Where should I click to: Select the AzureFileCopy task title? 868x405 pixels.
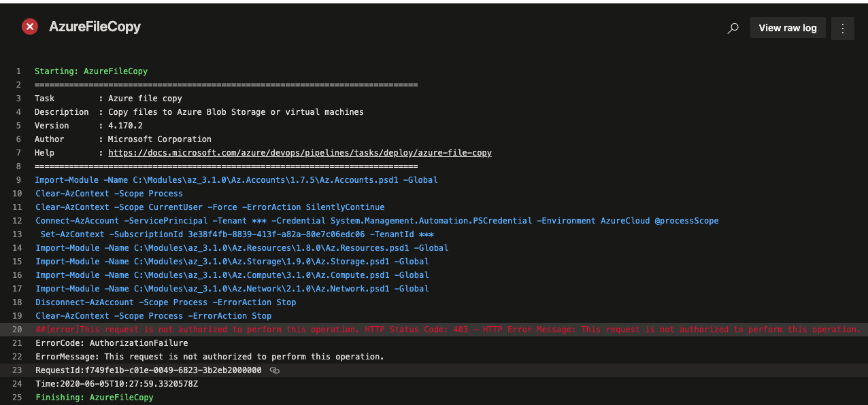[95, 27]
